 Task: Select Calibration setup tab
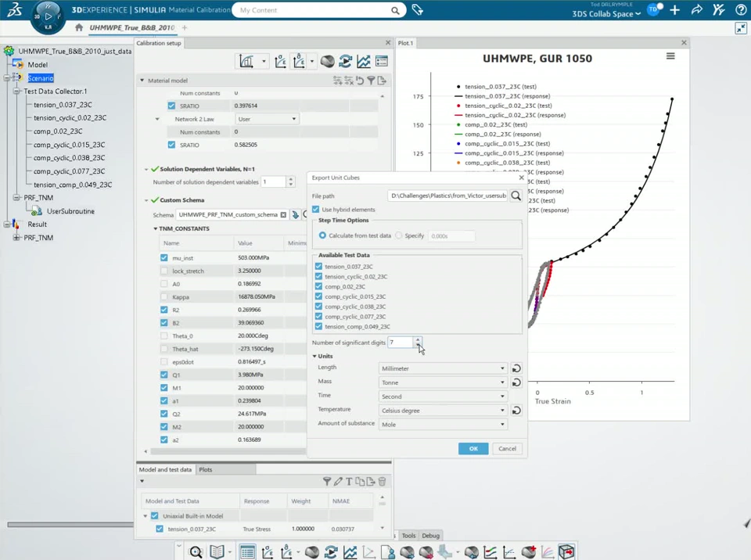tap(159, 43)
